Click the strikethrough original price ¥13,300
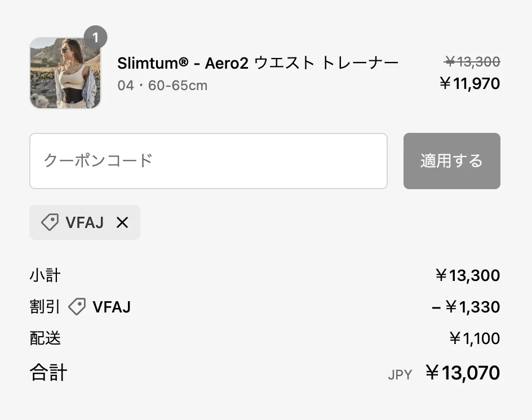 tap(471, 62)
